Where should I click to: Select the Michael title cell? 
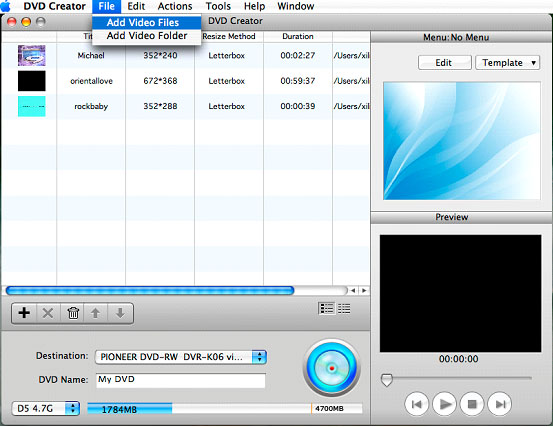click(91, 55)
